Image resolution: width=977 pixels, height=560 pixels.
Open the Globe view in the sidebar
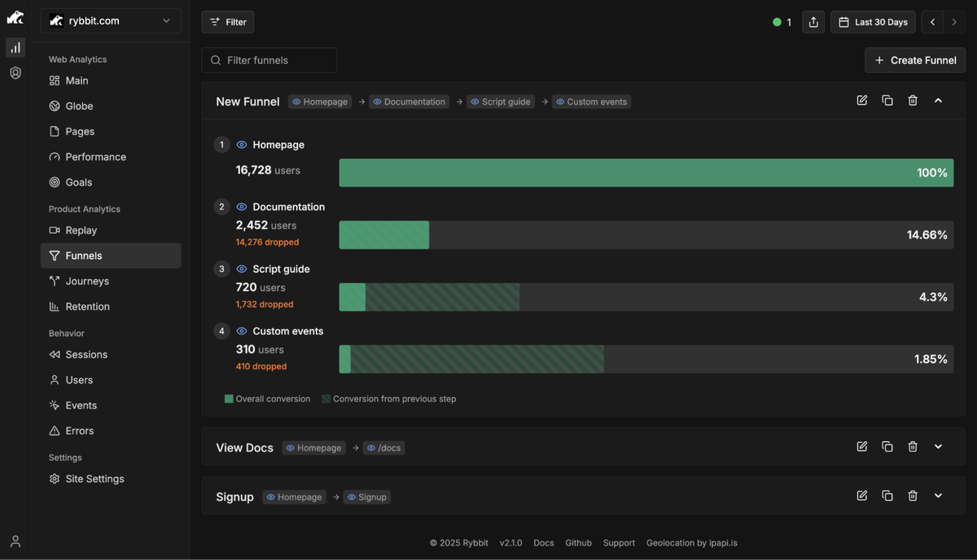tap(79, 105)
